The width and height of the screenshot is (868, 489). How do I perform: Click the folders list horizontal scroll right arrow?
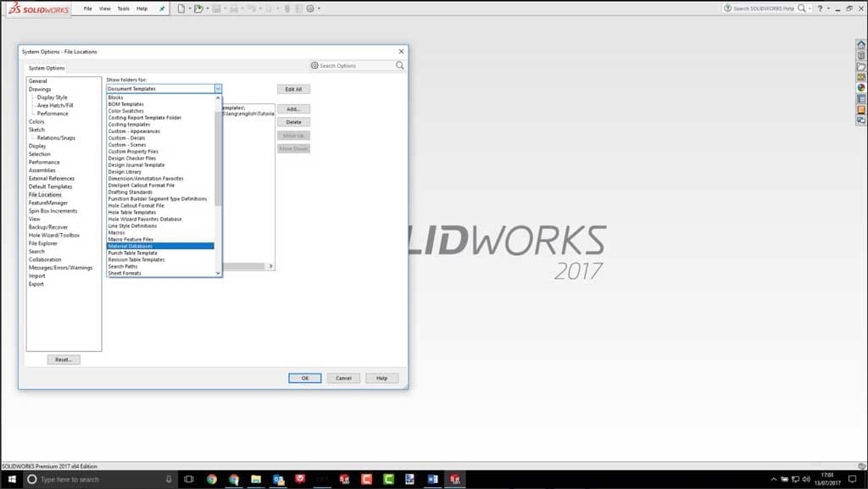[270, 266]
